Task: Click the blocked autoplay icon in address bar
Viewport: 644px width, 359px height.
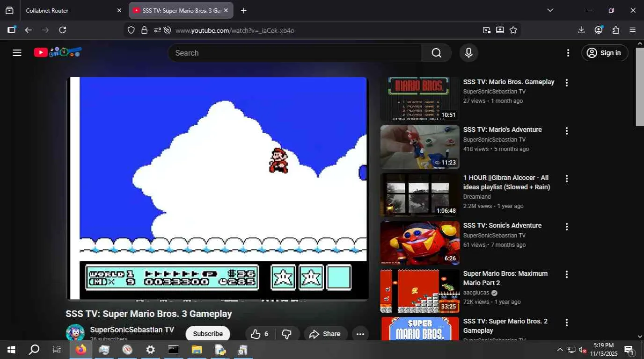Action: coord(168,30)
